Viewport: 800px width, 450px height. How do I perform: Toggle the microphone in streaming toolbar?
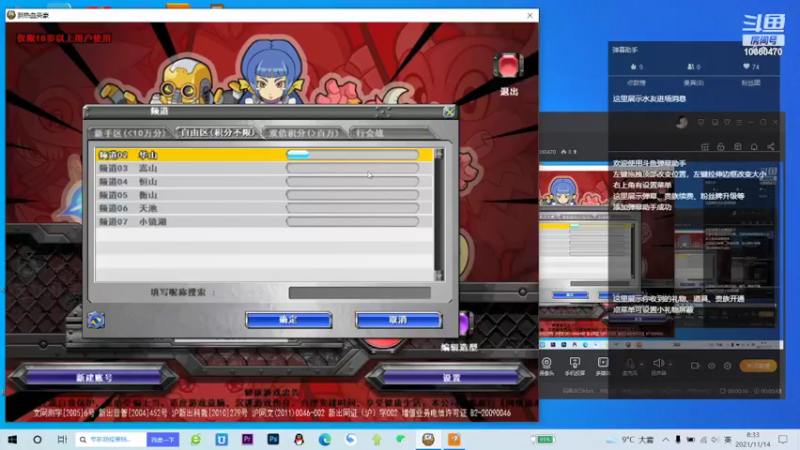point(630,363)
